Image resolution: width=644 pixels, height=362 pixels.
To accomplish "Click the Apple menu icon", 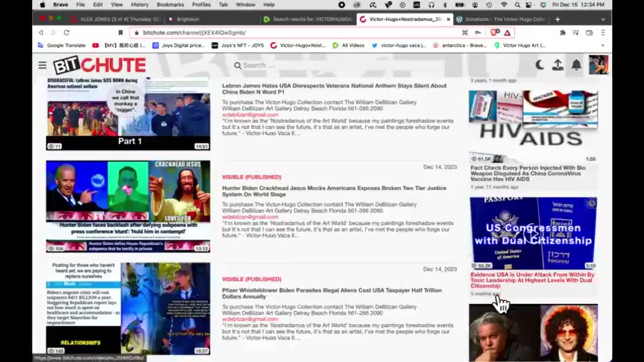I will [42, 5].
